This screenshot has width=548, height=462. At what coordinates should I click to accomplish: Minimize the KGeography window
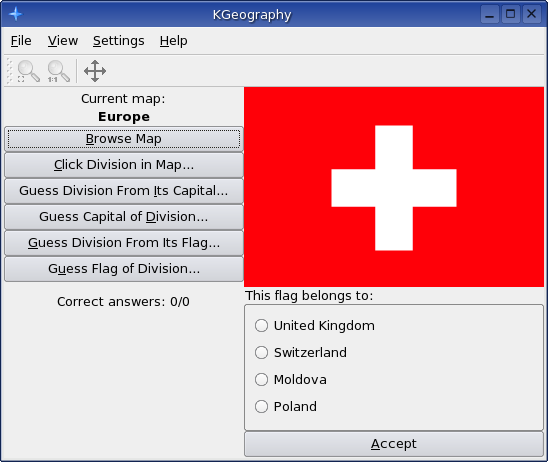(x=489, y=14)
